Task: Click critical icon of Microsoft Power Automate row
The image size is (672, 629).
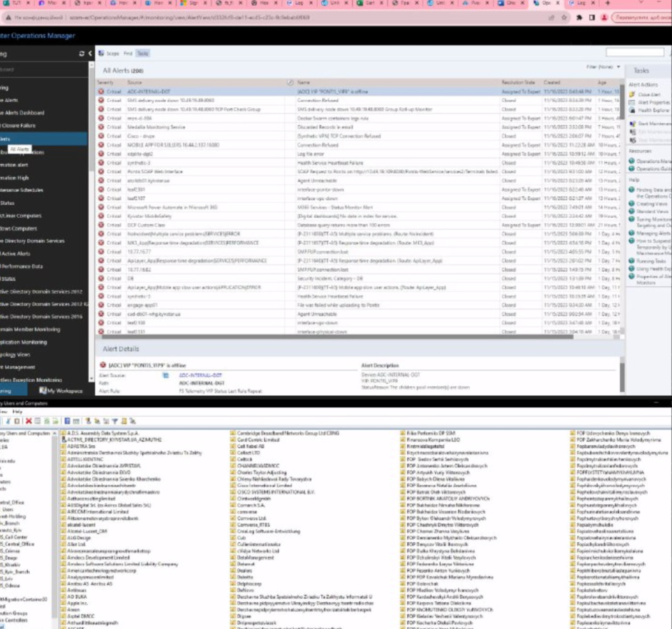Action: click(x=101, y=207)
